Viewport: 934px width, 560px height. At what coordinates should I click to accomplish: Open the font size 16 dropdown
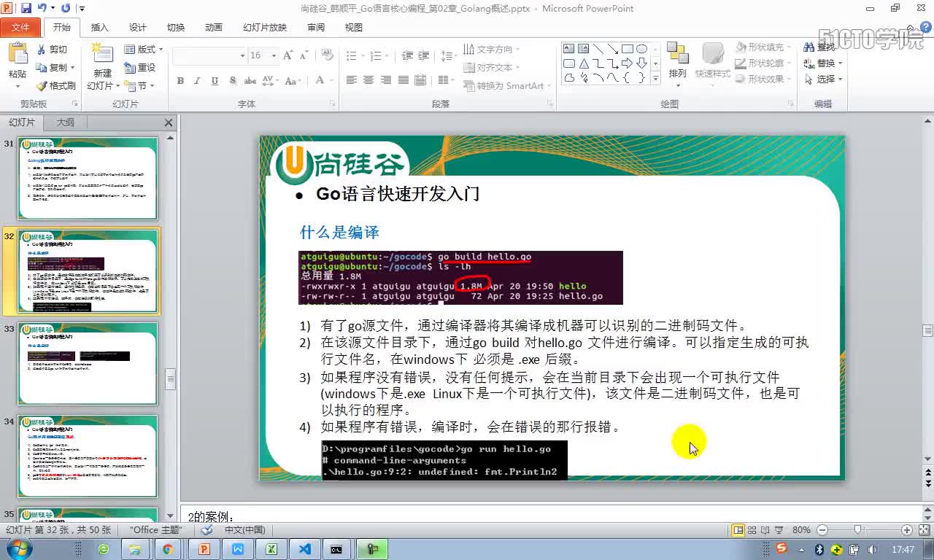pos(274,55)
